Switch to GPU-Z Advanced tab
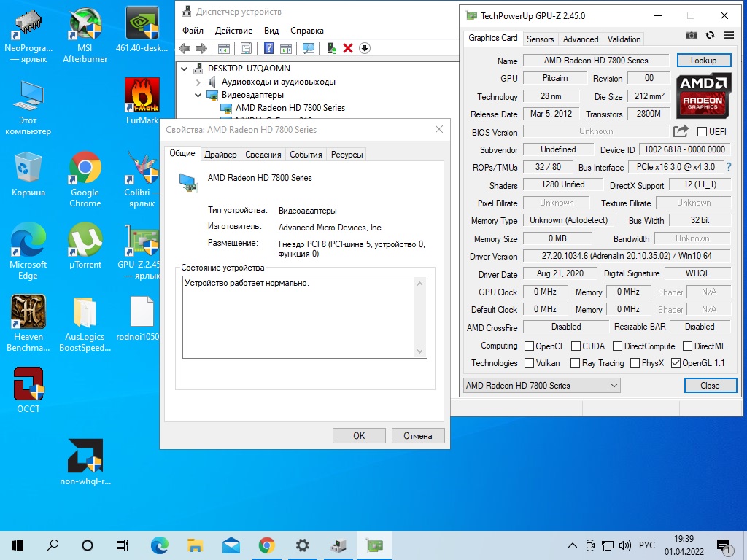The image size is (747, 560). (580, 39)
